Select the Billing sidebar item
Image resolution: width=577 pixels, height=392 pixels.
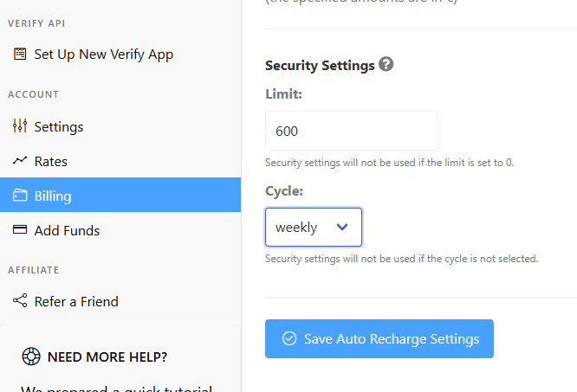point(120,195)
